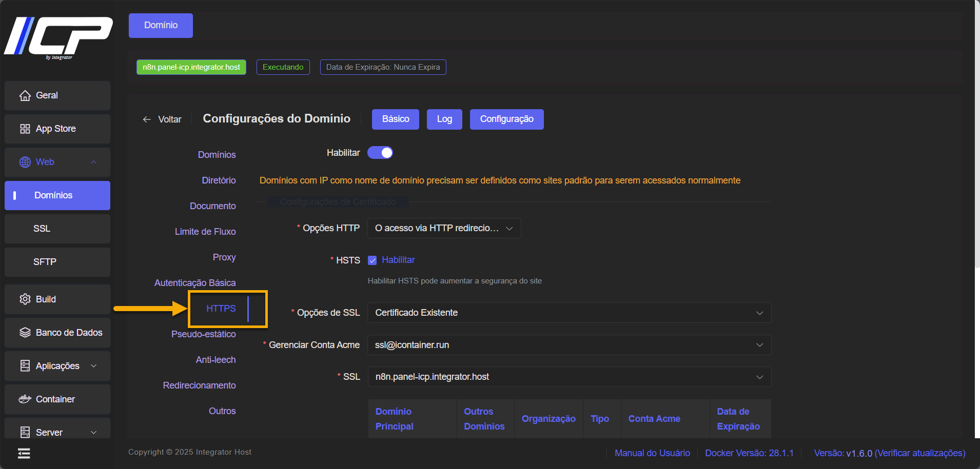Switch to the Proxy settings tab
The width and height of the screenshot is (980, 469).
point(224,257)
